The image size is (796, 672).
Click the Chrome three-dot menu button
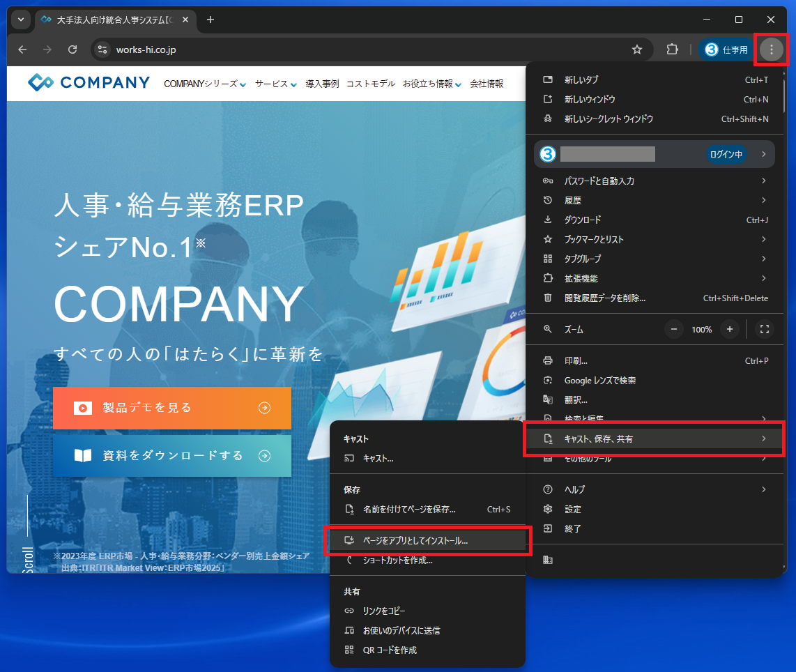(x=771, y=49)
